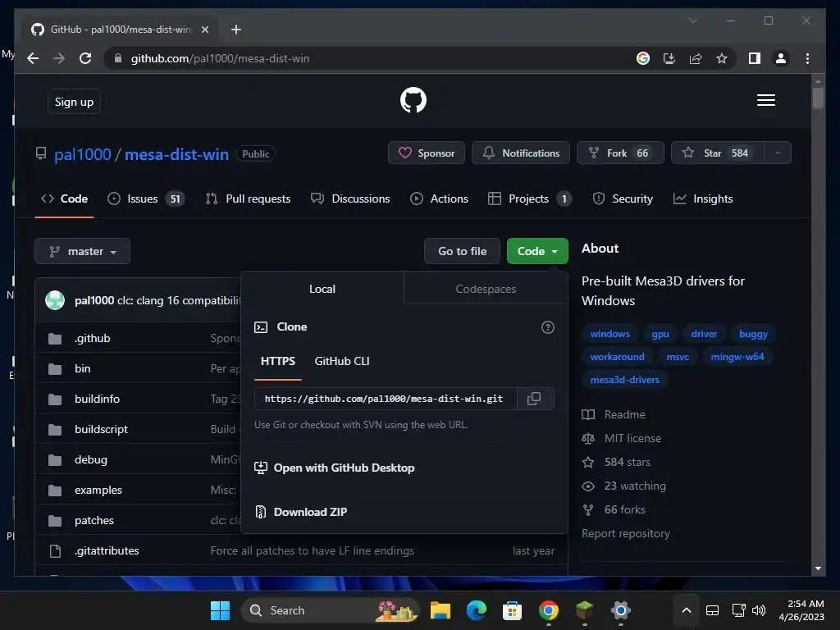This screenshot has width=840, height=630.
Task: Bookmark this page with the star icon
Action: pos(722,58)
